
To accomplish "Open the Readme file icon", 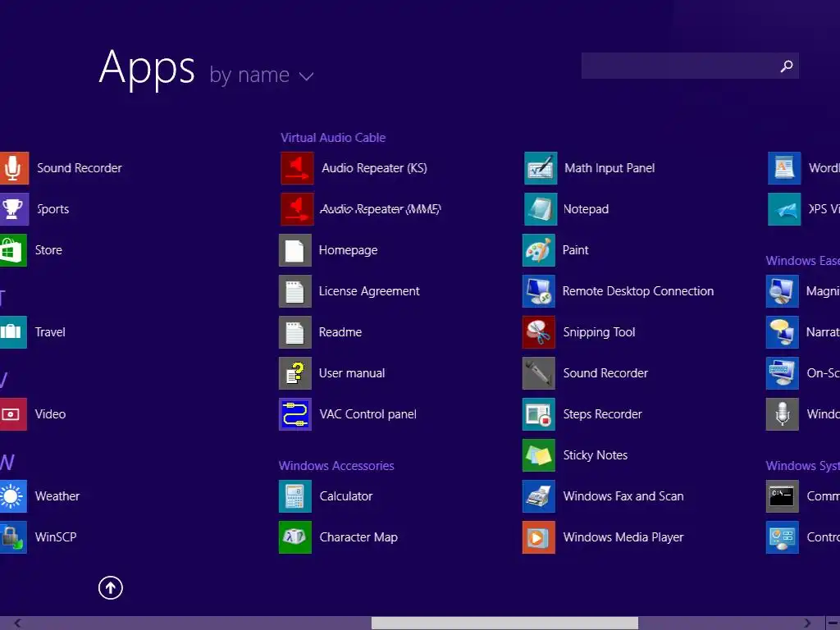I will [x=295, y=332].
